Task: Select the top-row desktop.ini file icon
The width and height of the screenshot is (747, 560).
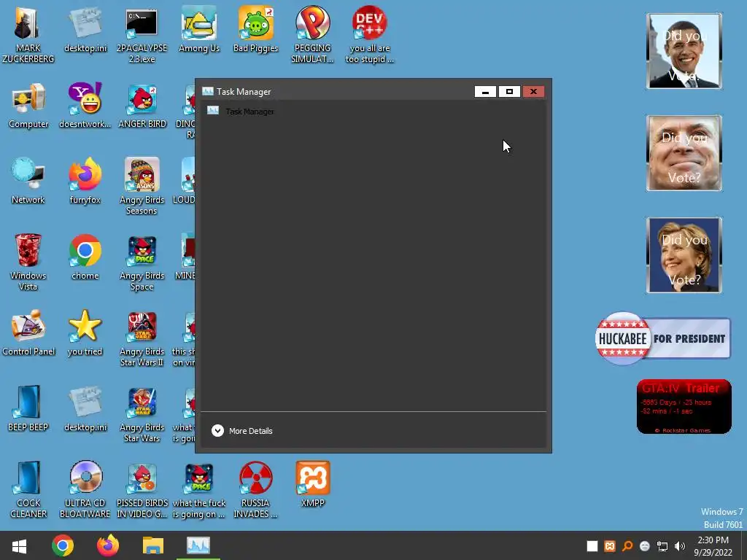Action: (x=85, y=29)
